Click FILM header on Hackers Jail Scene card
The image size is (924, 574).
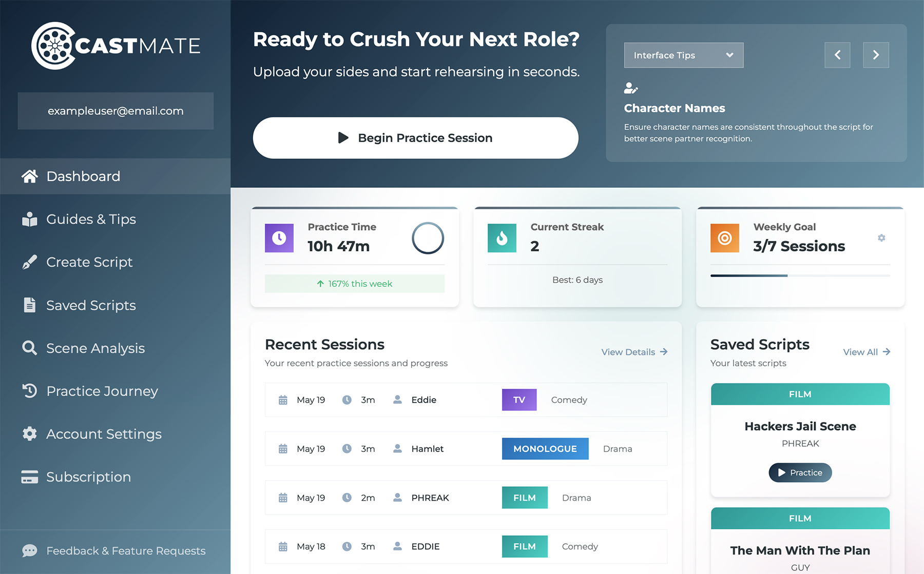(x=800, y=394)
